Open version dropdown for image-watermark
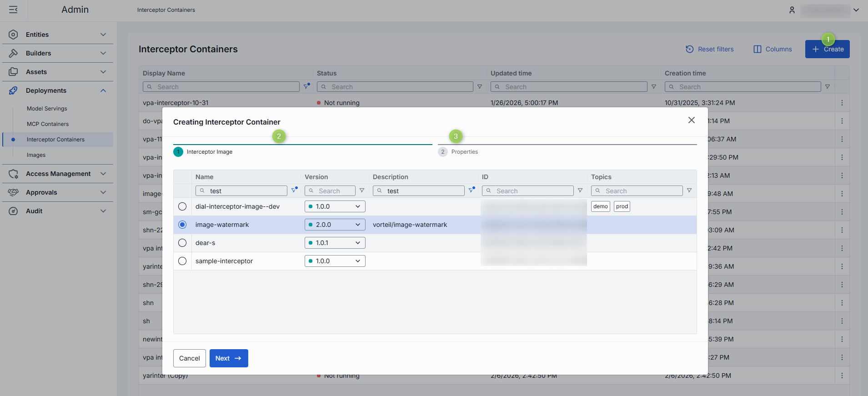The height and width of the screenshot is (396, 868). pos(335,225)
